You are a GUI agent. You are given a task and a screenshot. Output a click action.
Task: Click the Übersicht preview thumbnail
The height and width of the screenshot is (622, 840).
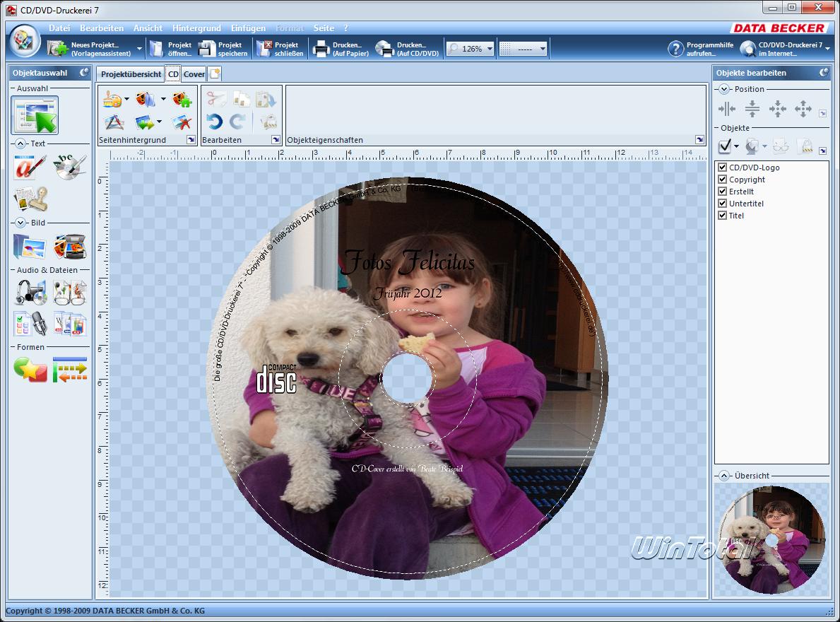[x=771, y=539]
